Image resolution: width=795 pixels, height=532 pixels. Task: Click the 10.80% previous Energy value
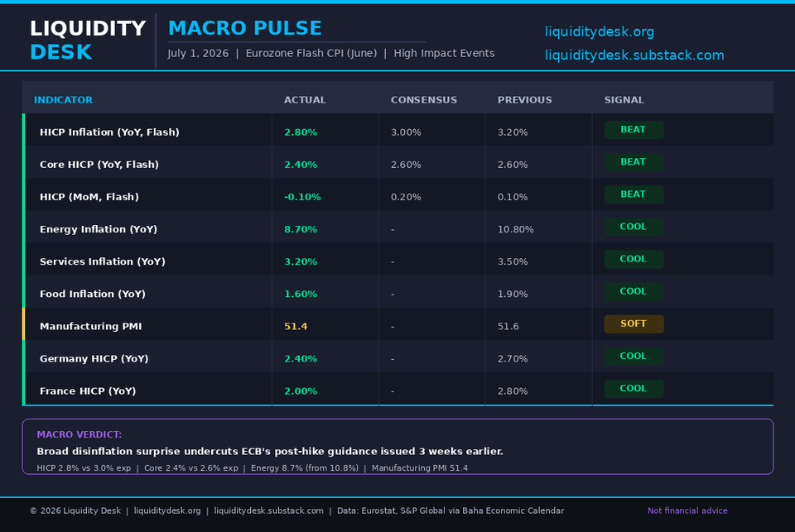pos(516,229)
